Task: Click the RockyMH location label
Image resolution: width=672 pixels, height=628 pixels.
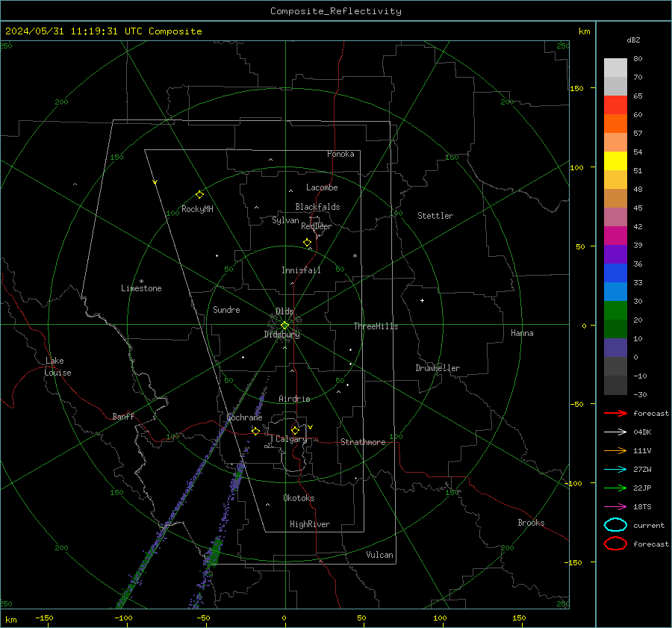Action: coord(197,209)
